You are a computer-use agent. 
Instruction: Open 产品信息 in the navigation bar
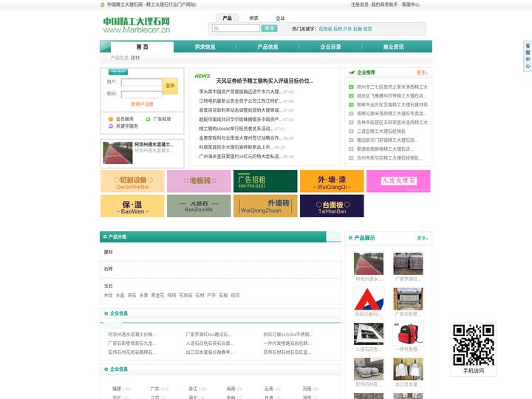[x=267, y=47]
